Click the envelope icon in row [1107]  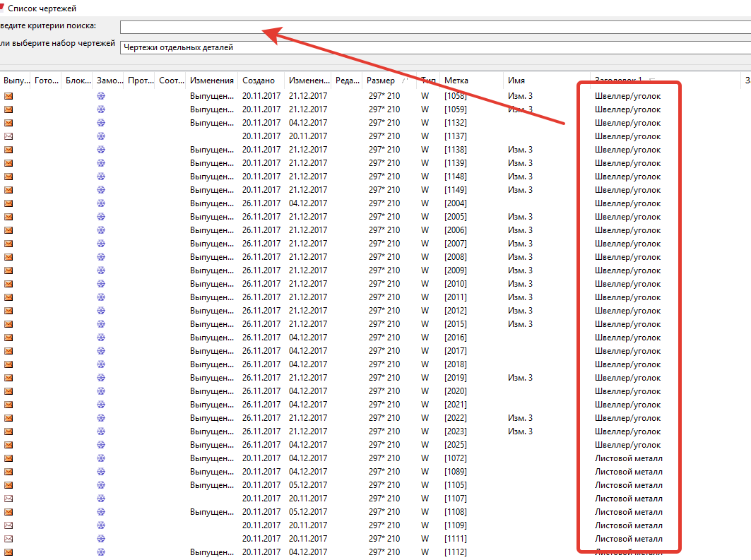tap(8, 499)
